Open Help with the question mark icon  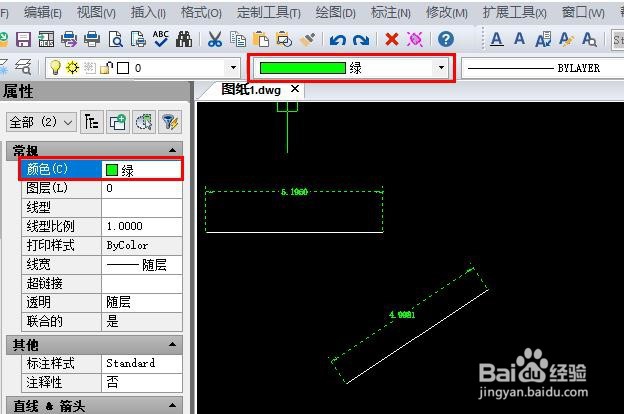446,39
